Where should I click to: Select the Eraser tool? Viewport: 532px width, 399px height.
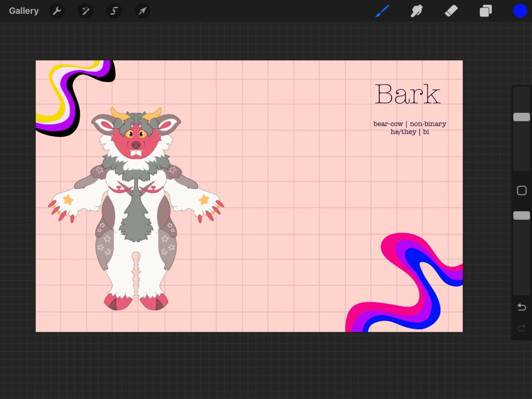pos(451,11)
